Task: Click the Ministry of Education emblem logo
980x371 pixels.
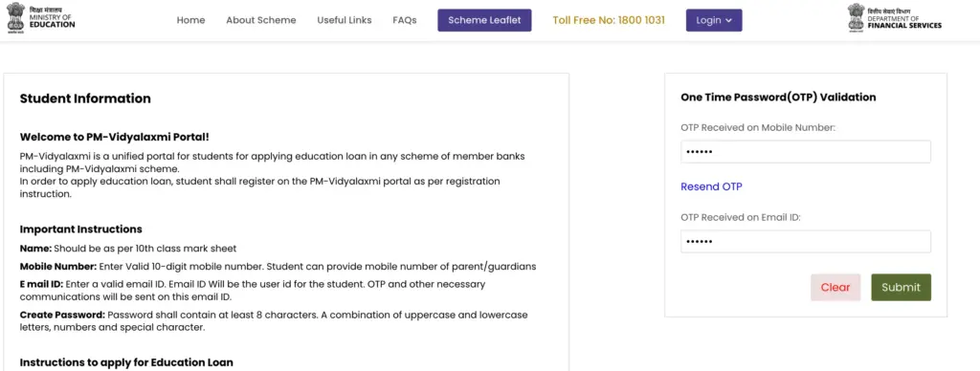Action: point(16,17)
